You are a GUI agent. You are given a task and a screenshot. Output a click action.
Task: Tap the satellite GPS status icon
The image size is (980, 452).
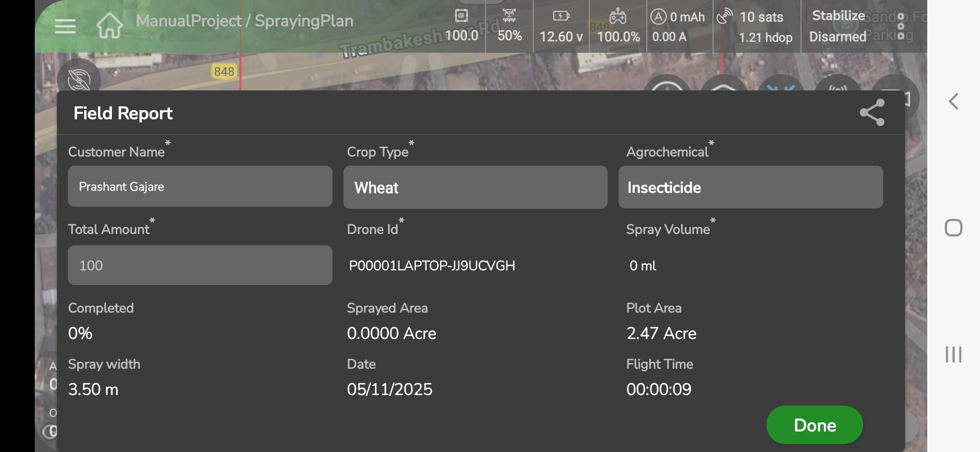click(725, 17)
